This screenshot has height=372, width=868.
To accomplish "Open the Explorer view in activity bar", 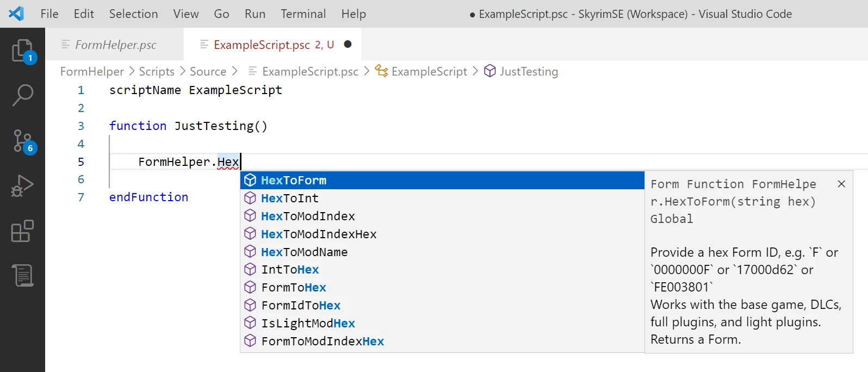I will point(22,51).
